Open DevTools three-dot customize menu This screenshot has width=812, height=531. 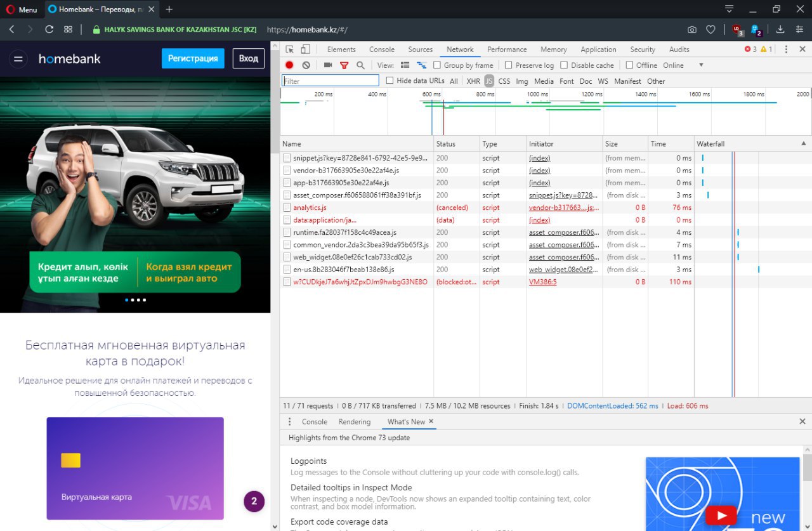(x=786, y=49)
